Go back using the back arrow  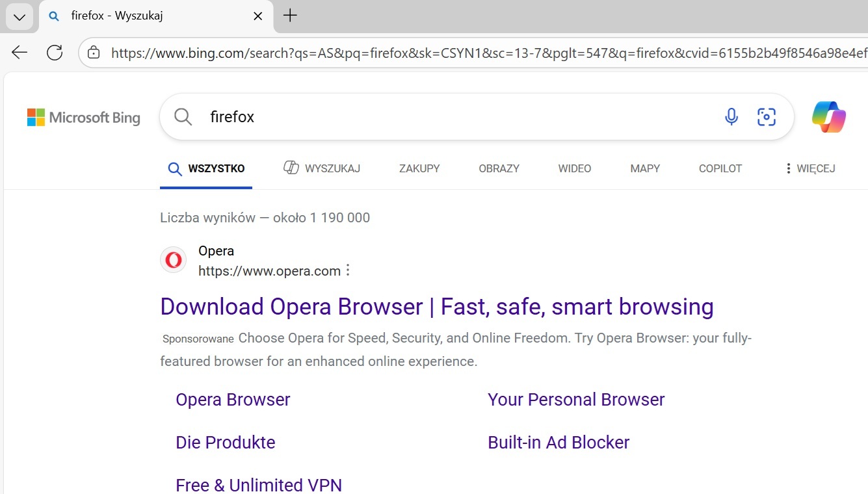20,53
